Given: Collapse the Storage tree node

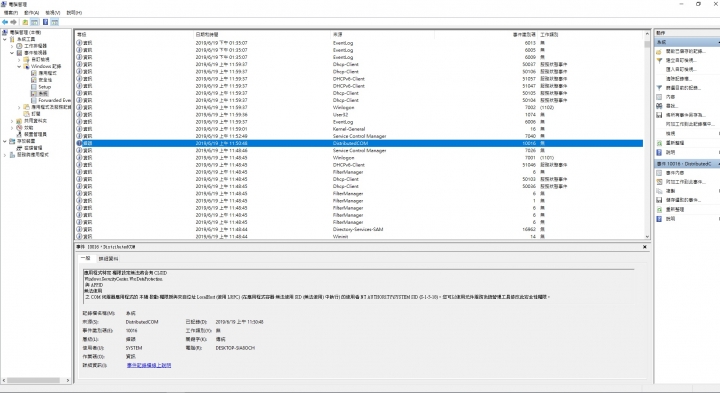Looking at the screenshot, I should point(5,141).
